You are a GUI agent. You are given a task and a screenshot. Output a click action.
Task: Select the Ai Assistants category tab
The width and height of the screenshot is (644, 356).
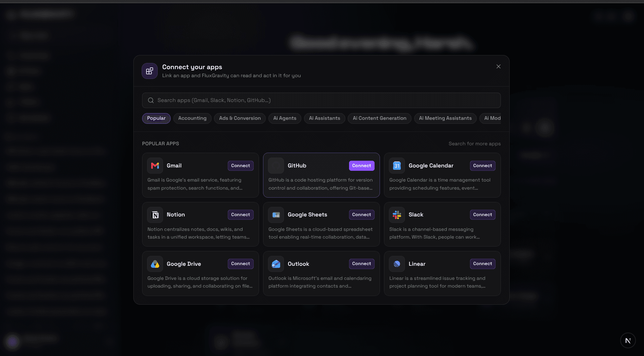[325, 118]
